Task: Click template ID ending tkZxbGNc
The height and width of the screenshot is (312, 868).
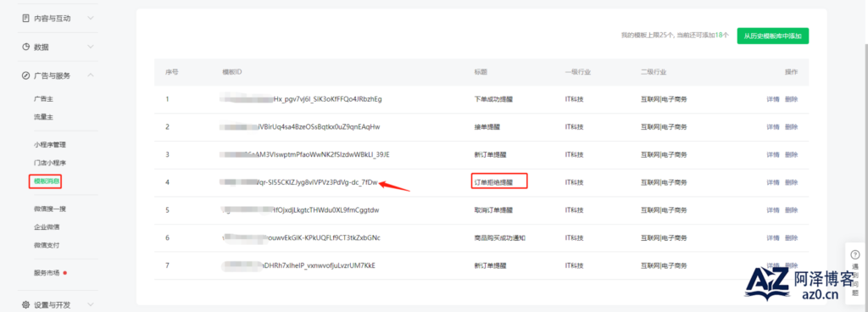Action: (301, 238)
